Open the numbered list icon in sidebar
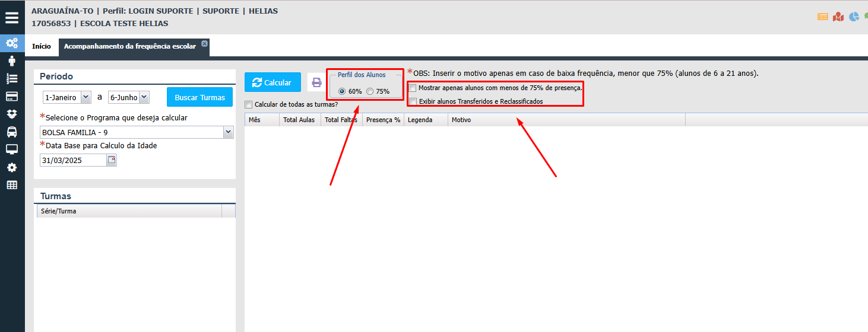Image resolution: width=868 pixels, height=332 pixels. pyautogui.click(x=12, y=78)
